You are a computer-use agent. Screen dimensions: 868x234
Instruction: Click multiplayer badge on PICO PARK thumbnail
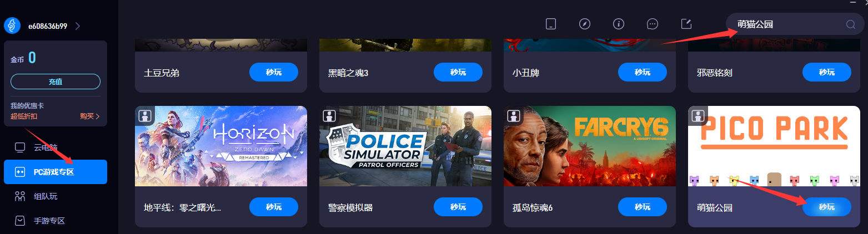(x=698, y=116)
